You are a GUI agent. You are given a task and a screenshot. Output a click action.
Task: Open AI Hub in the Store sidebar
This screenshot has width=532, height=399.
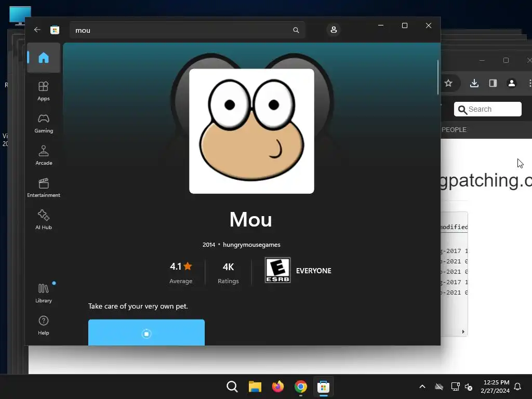click(44, 220)
